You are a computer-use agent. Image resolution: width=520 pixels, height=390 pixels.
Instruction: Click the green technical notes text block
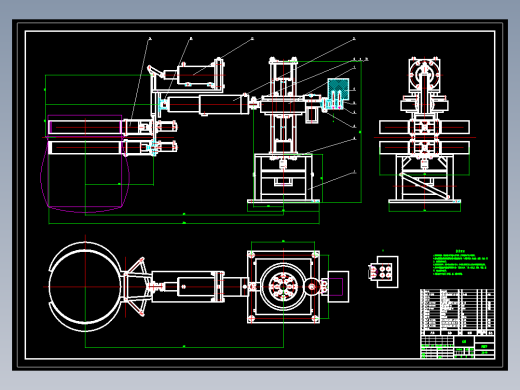point(460,263)
